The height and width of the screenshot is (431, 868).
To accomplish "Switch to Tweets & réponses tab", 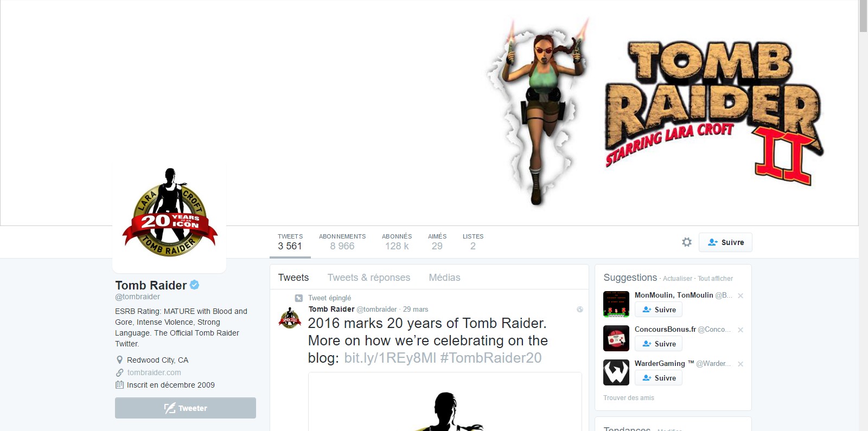I will point(369,278).
